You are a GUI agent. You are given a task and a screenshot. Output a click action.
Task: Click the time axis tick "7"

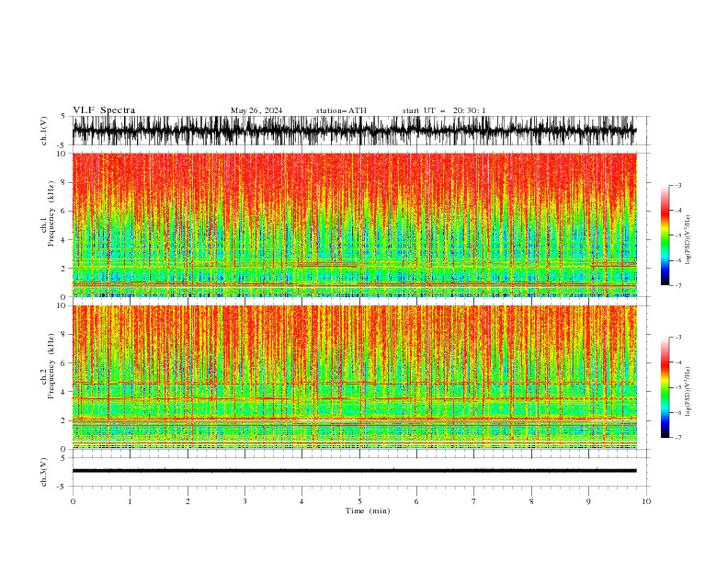(x=474, y=501)
